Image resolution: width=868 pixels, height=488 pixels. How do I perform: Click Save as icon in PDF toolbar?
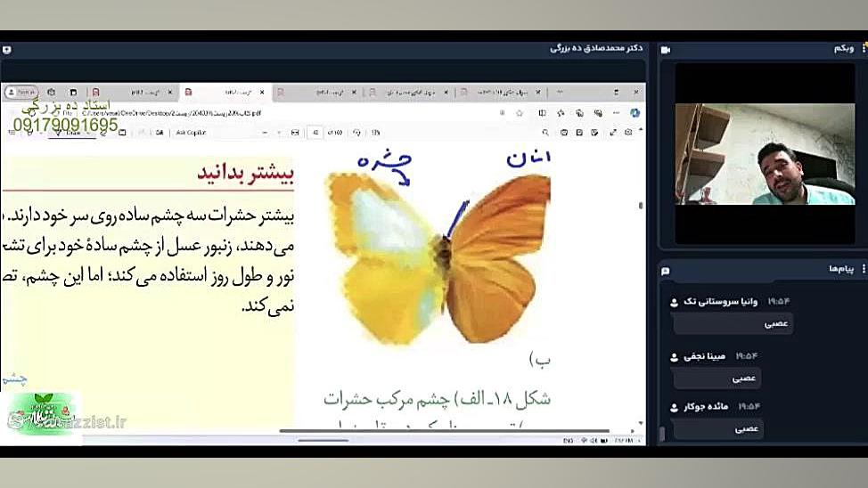point(594,133)
